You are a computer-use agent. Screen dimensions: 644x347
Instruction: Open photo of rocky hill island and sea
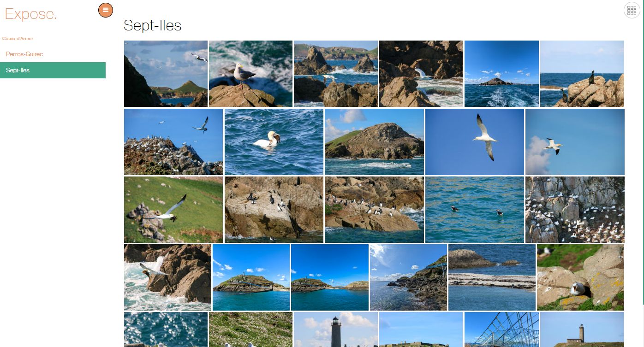click(x=374, y=142)
